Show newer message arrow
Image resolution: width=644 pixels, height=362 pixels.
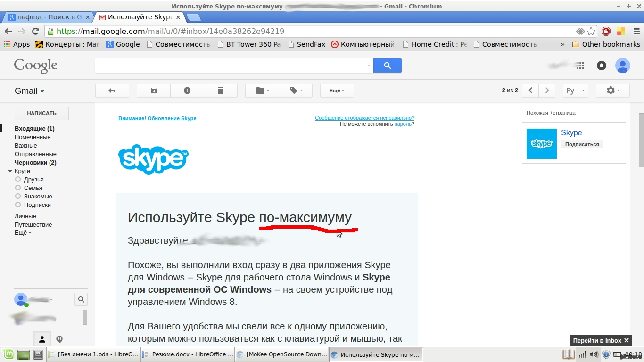(531, 90)
